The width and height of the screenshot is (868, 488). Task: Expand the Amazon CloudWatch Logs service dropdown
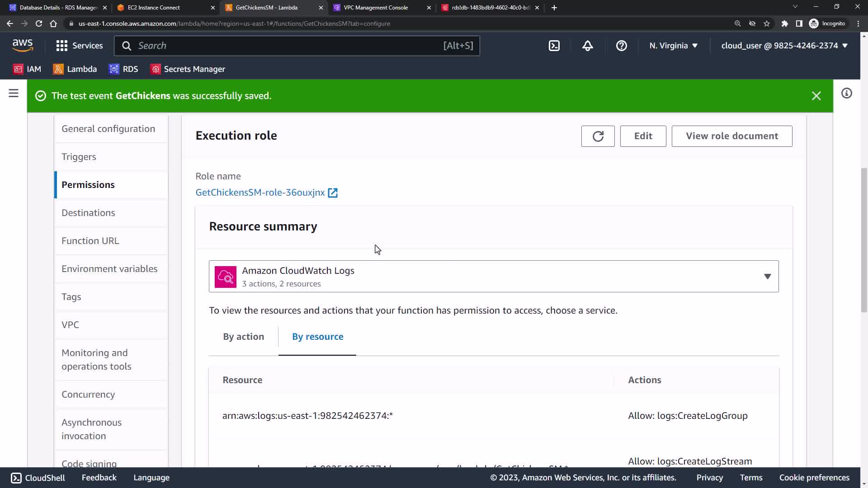click(767, 277)
